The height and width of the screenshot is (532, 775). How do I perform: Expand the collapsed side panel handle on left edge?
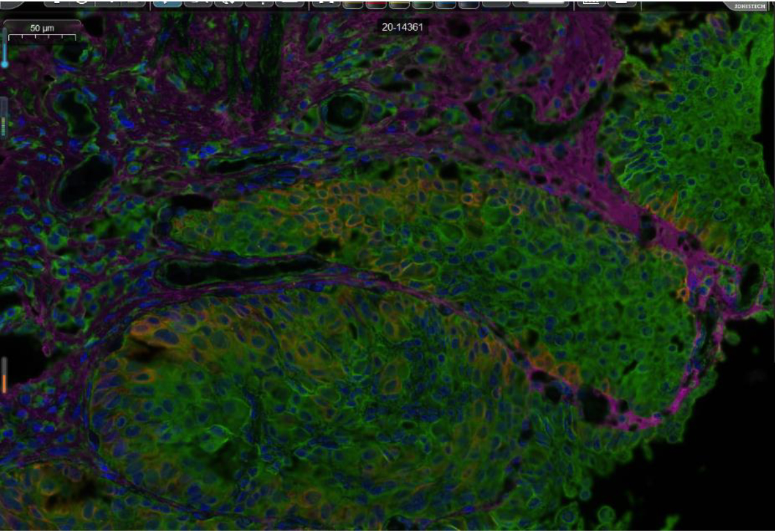3,117
